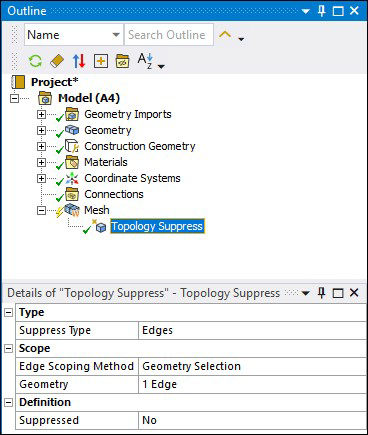Collapse the Definition section in Details
Image resolution: width=368 pixels, height=435 pixels.
pyautogui.click(x=8, y=403)
